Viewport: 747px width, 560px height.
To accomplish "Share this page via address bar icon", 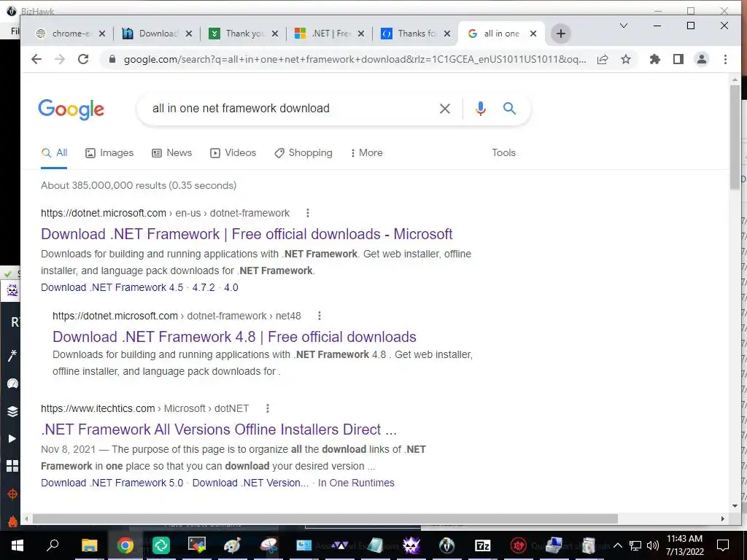I will pos(603,59).
